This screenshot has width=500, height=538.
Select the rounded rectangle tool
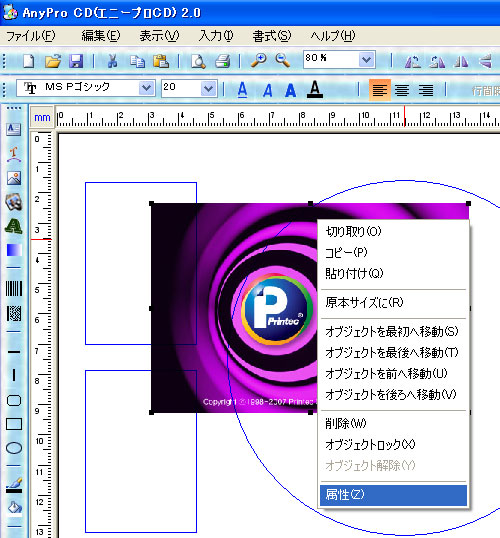[x=14, y=400]
